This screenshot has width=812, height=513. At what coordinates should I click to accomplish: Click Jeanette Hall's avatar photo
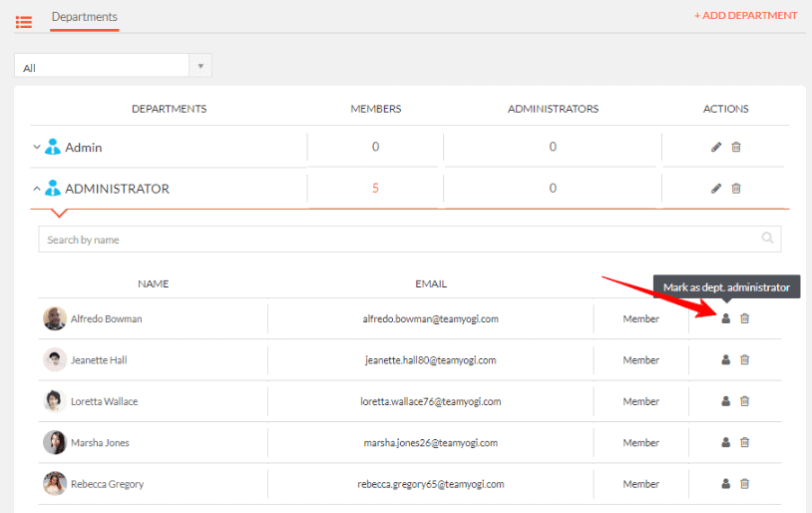click(x=55, y=359)
